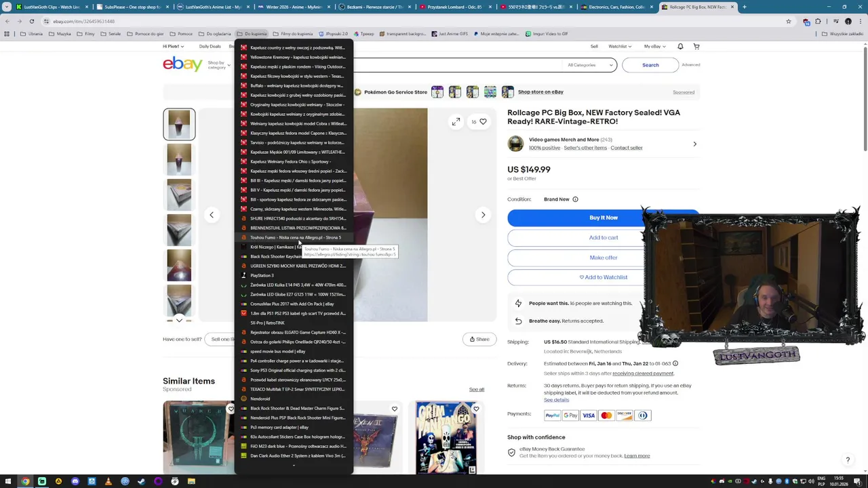This screenshot has height=488, width=868.
Task: Open the Chrome profile avatar icon
Action: point(848,21)
